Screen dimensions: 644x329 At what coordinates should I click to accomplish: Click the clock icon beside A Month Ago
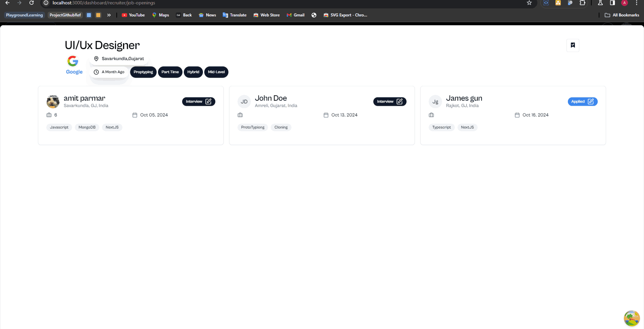[x=96, y=72]
